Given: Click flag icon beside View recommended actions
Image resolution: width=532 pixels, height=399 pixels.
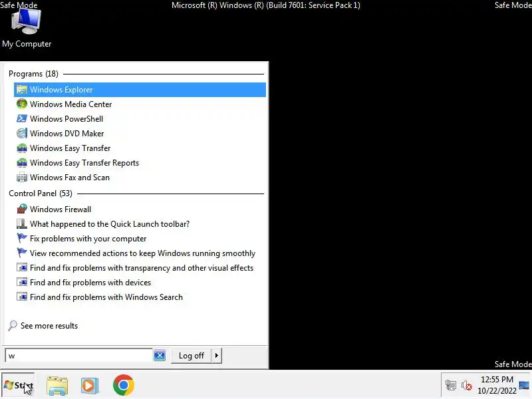Looking at the screenshot, I should click(22, 253).
